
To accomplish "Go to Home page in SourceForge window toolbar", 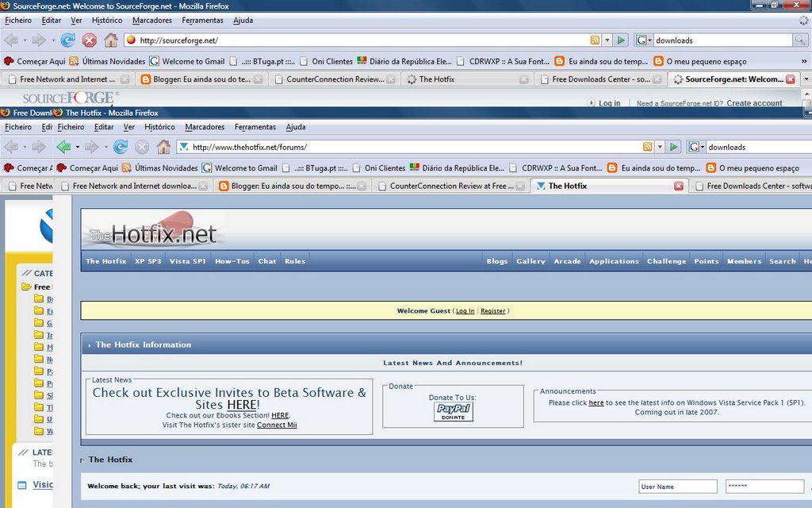I will (111, 40).
